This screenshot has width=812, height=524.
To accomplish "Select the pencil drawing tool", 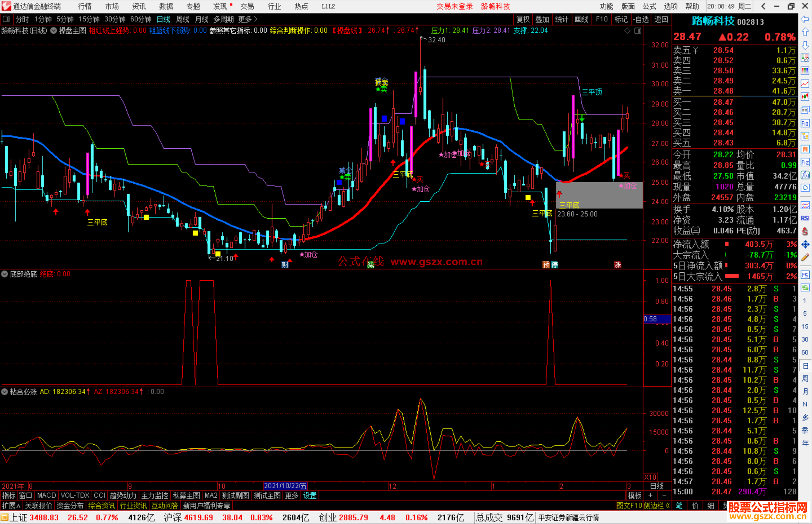I will (805, 258).
